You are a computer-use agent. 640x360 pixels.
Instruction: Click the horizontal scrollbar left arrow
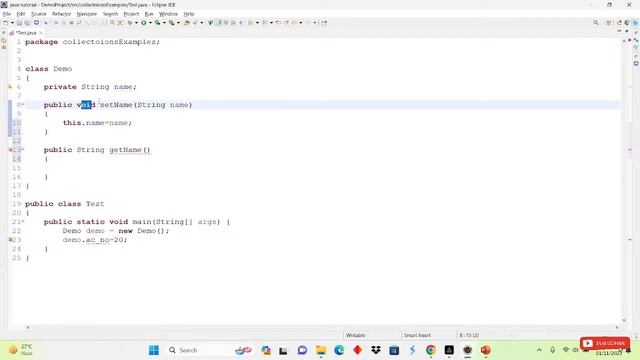[28, 327]
